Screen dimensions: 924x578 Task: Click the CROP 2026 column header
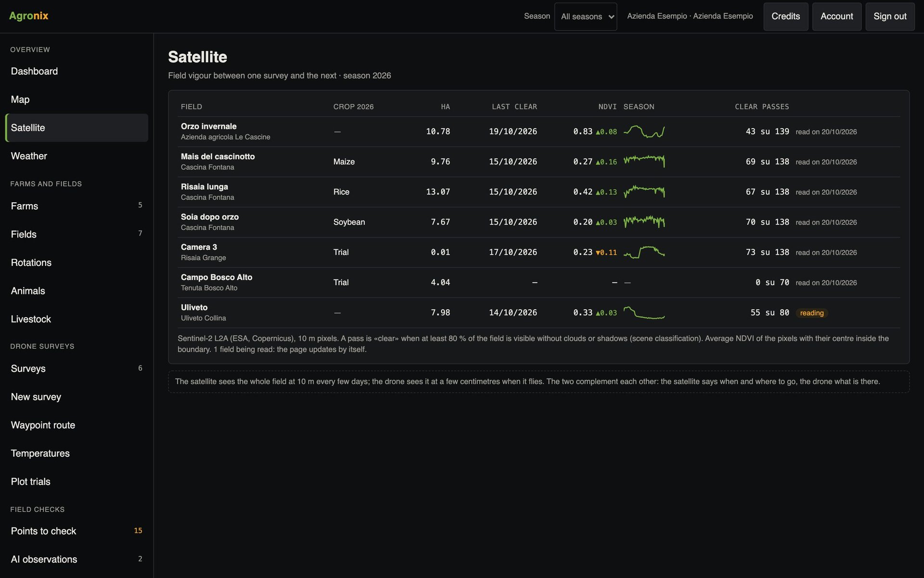click(353, 107)
